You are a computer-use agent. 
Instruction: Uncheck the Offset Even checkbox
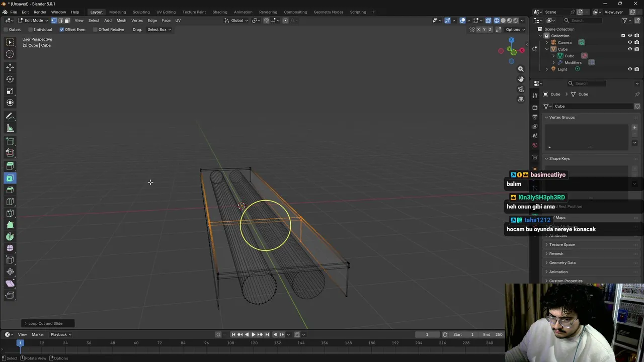[x=62, y=30]
